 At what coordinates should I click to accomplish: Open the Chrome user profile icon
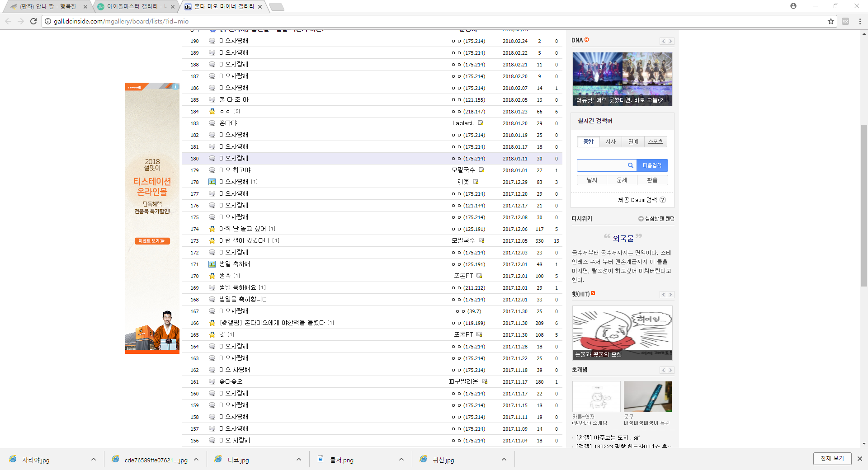[x=793, y=6]
